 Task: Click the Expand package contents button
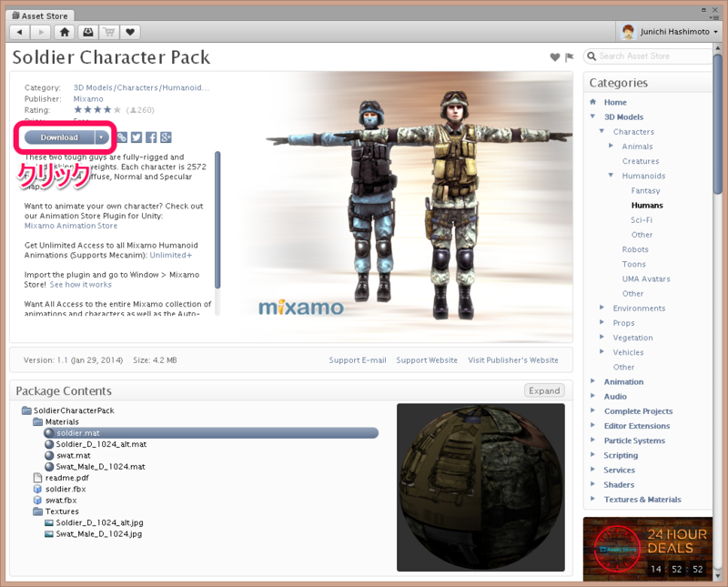(x=544, y=390)
